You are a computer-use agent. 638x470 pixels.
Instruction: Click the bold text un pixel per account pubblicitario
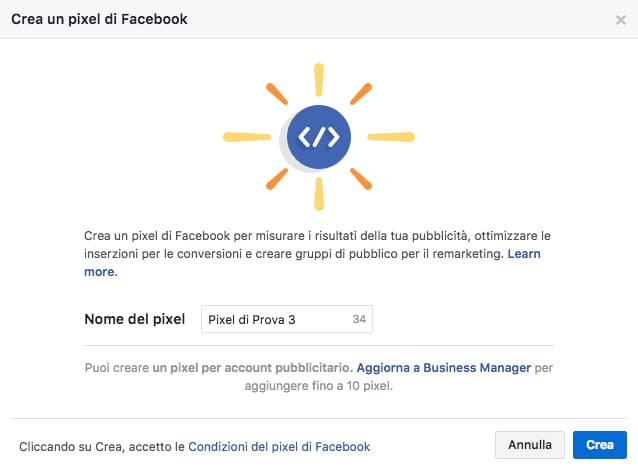click(251, 368)
